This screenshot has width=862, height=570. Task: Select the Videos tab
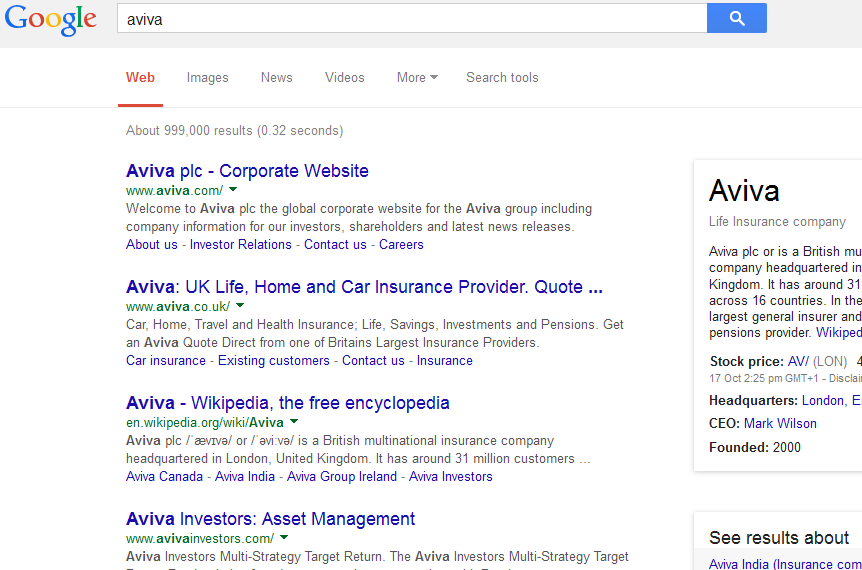(x=345, y=78)
